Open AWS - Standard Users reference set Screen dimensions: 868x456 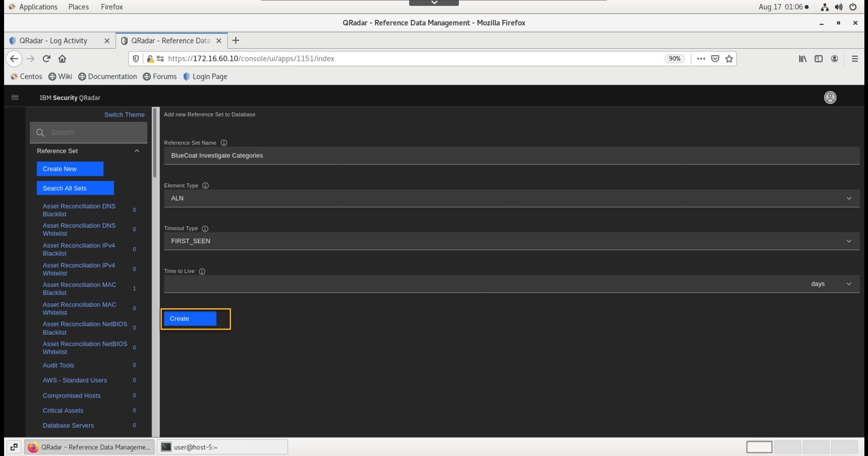tap(75, 381)
